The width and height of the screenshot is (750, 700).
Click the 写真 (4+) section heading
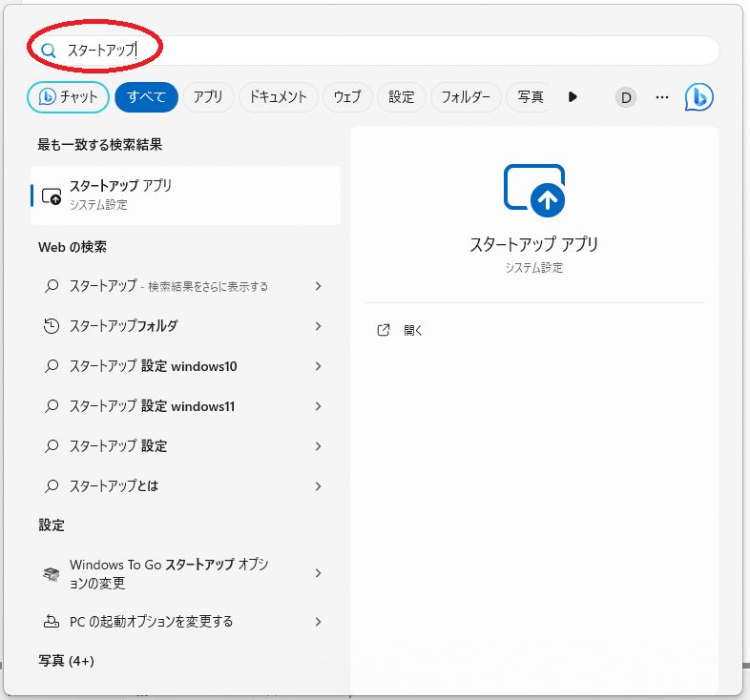[66, 661]
